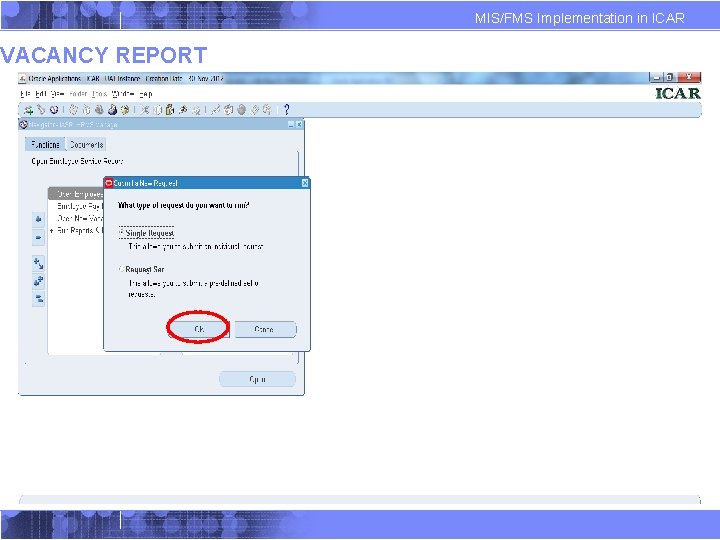720x540 pixels.
Task: Expand the Run Reports tree node
Action: (x=51, y=231)
